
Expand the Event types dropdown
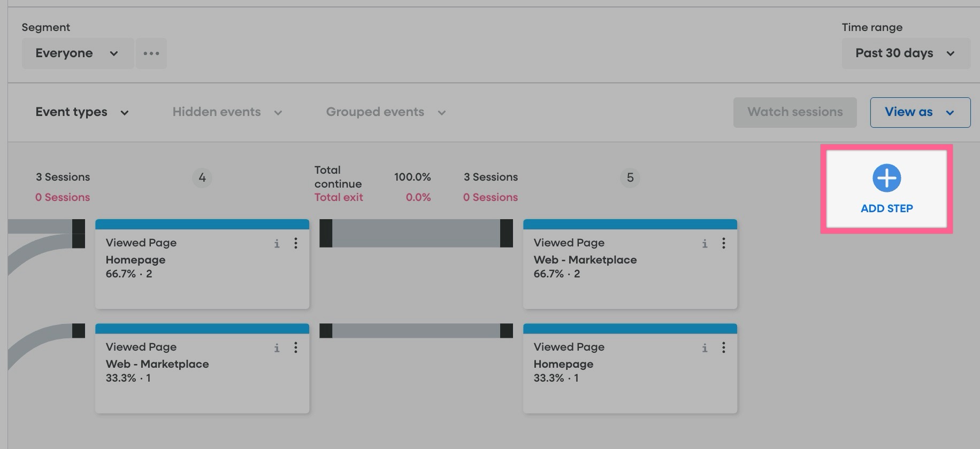click(82, 112)
